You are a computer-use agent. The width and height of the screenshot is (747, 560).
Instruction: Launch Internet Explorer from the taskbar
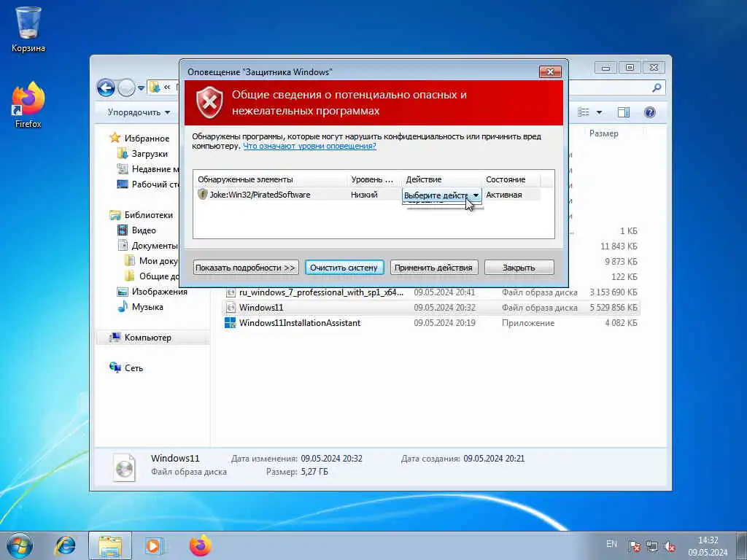[x=65, y=545]
